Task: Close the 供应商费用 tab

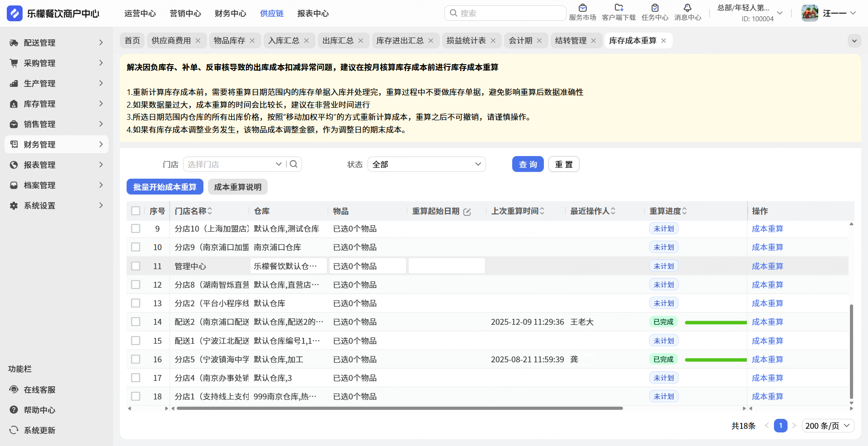Action: pyautogui.click(x=198, y=41)
